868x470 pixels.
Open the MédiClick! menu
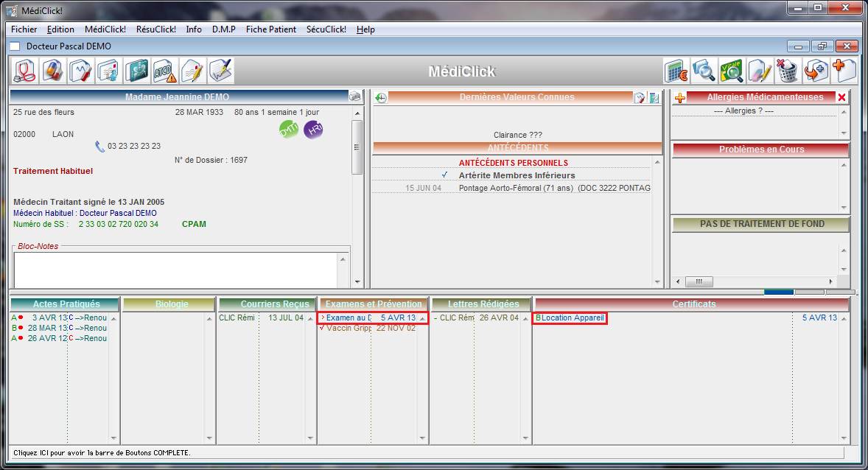point(105,29)
